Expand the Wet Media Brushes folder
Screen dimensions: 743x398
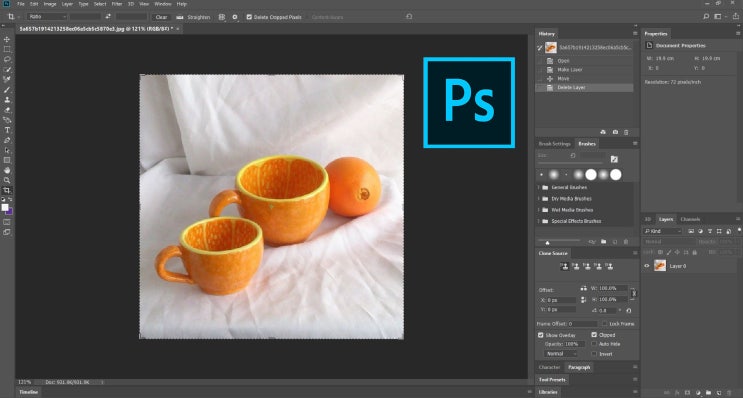point(539,210)
